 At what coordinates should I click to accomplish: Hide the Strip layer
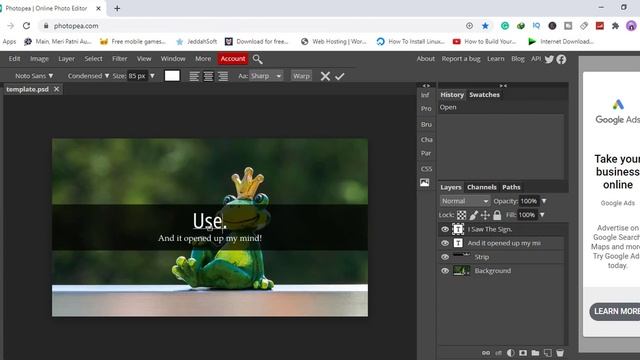pos(445,257)
